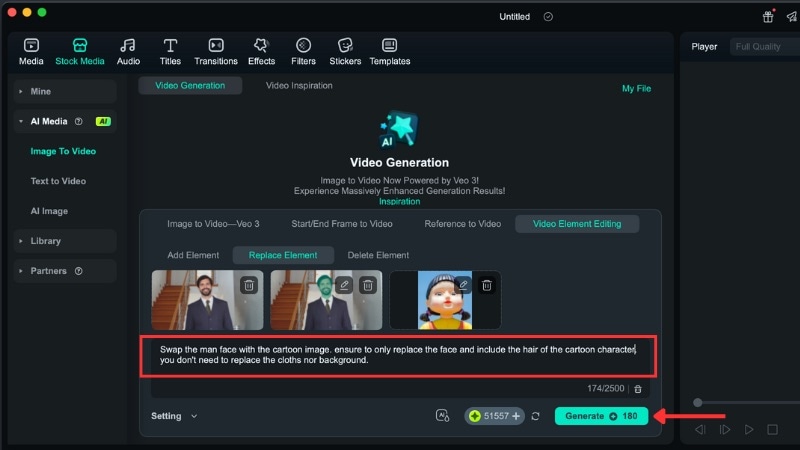Click the AI Media help icon
This screenshot has width=800, height=450.
pyautogui.click(x=79, y=121)
